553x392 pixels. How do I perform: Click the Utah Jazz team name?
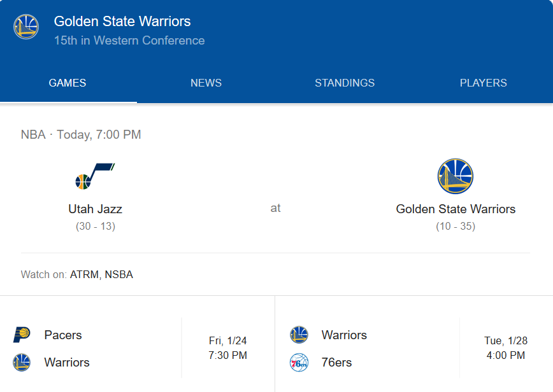95,209
